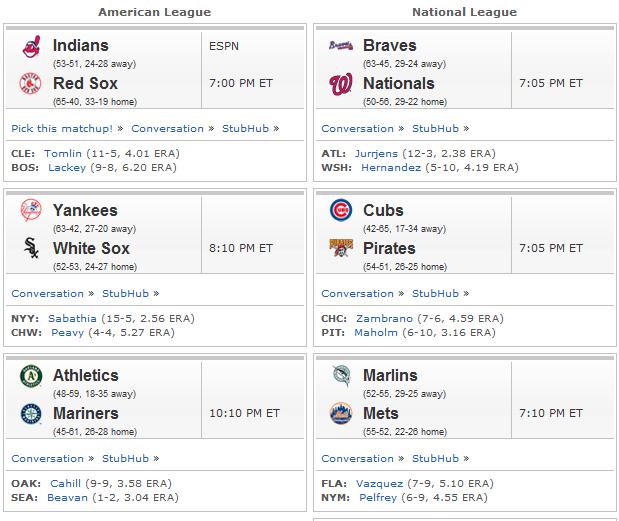The image size is (619, 521).
Task: View pitcher Sabathia's profile link
Action: pos(72,319)
